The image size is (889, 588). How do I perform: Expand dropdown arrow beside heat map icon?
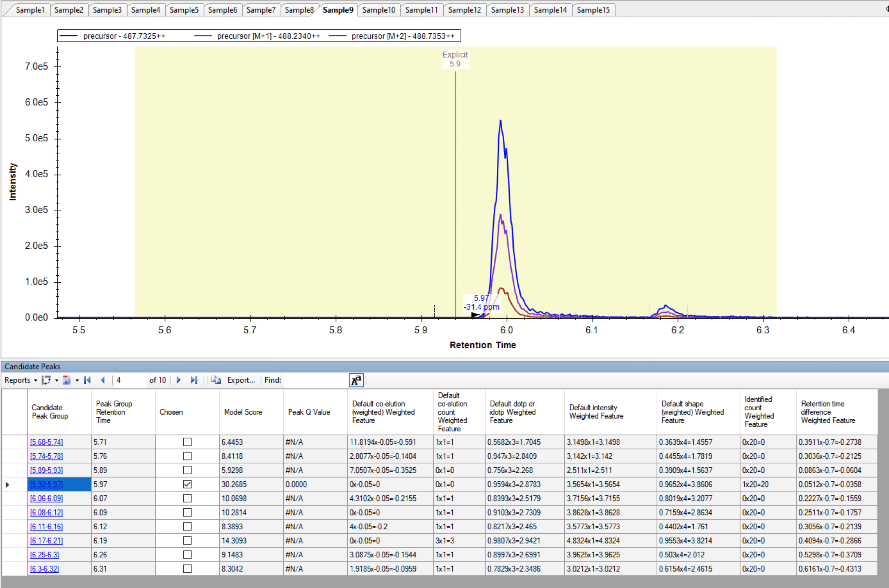point(77,380)
